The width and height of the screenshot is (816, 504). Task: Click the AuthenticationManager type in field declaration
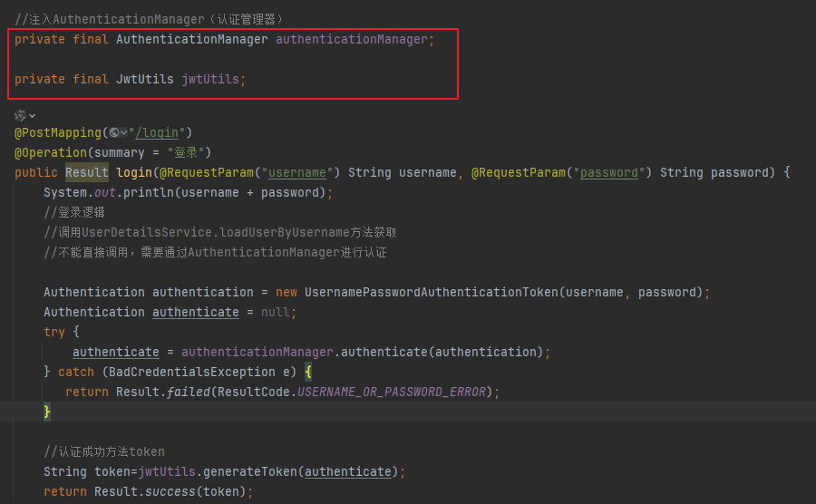192,40
